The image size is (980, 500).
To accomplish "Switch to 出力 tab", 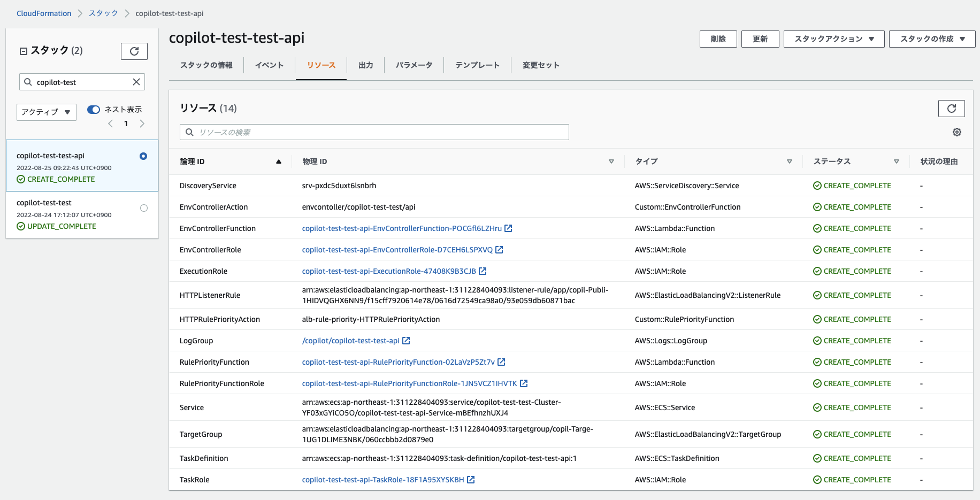I will tap(366, 65).
